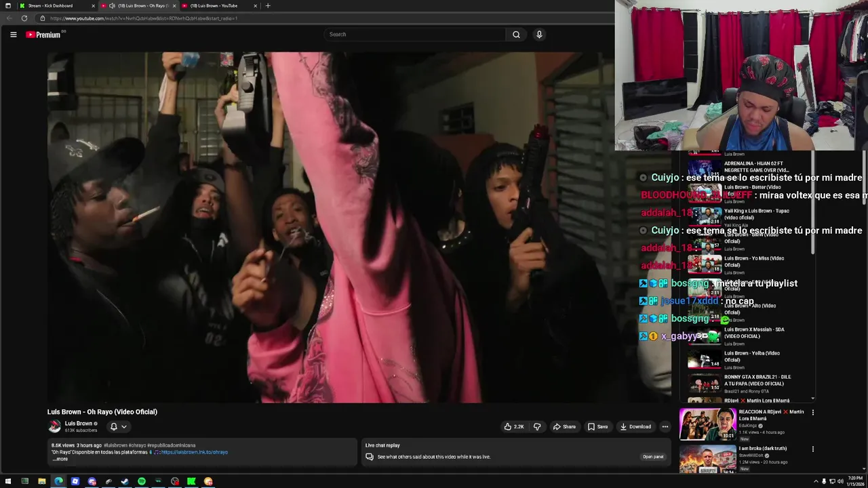This screenshot has width=868, height=488.
Task: Go back with browser back arrow
Action: coord(9,18)
